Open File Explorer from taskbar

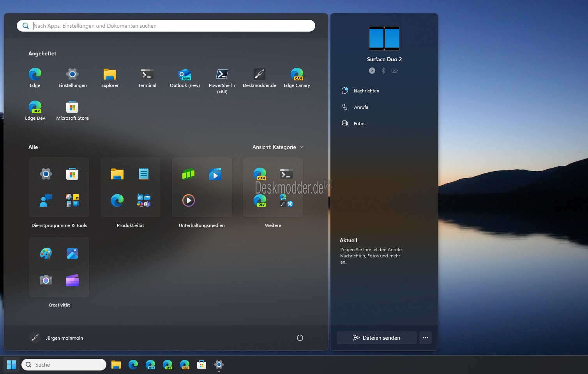pyautogui.click(x=116, y=365)
